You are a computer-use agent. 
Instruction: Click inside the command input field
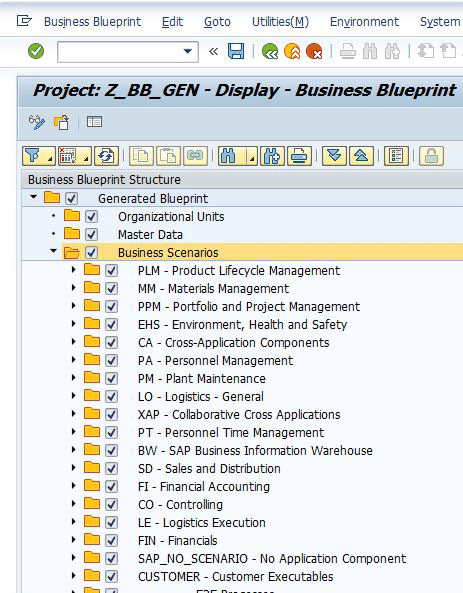point(119,52)
